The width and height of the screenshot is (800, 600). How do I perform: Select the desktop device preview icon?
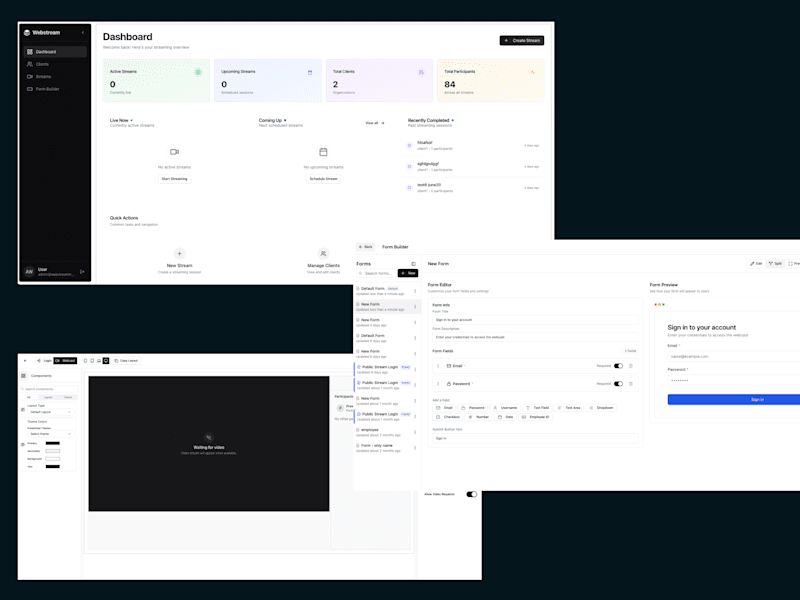(x=106, y=361)
